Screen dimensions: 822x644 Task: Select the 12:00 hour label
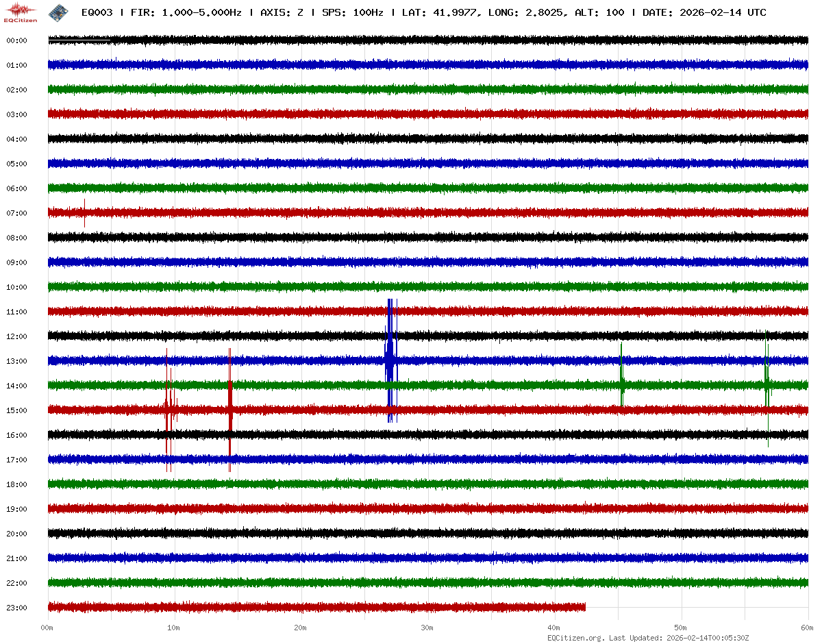pos(16,336)
